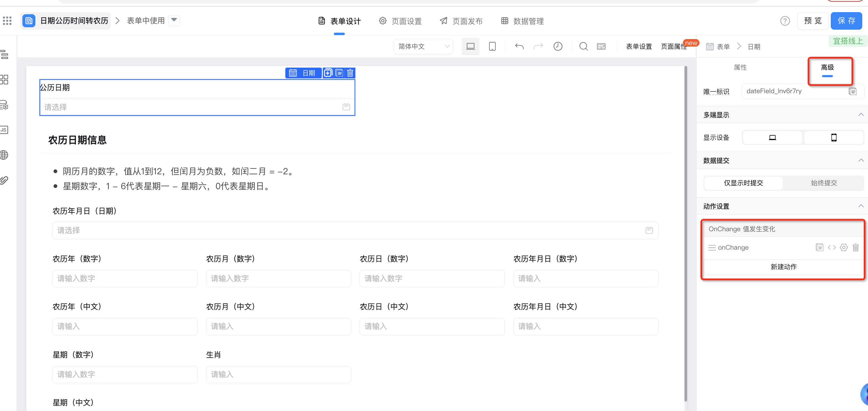Viewport: 868px width, 411px height.
Task: Open 页面属性 in the toolbar
Action: click(674, 47)
